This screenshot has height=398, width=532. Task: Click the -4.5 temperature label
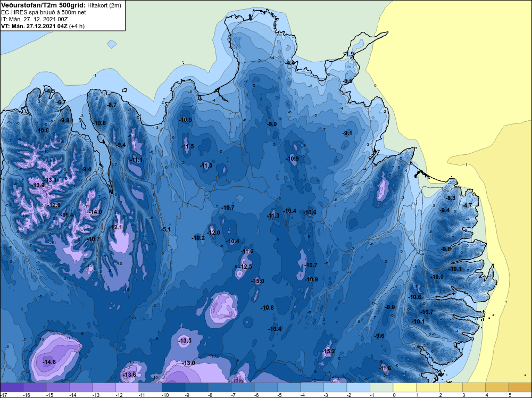[50, 91]
